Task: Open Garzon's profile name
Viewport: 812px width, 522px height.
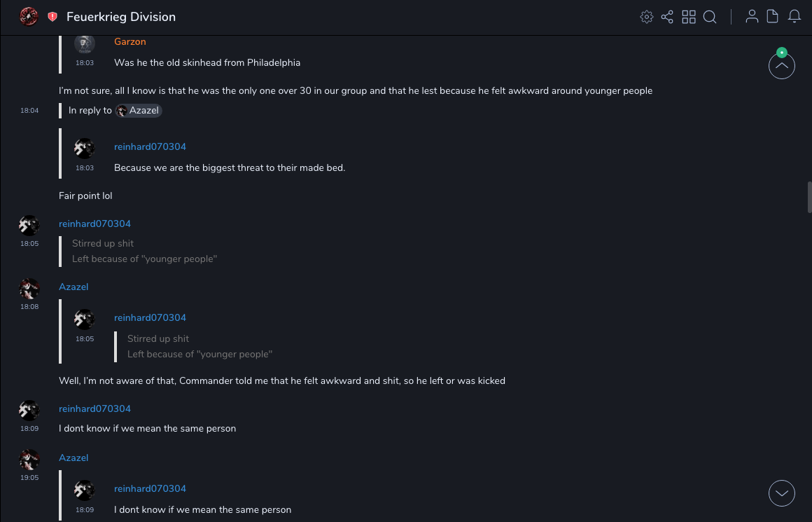Action: click(x=130, y=42)
